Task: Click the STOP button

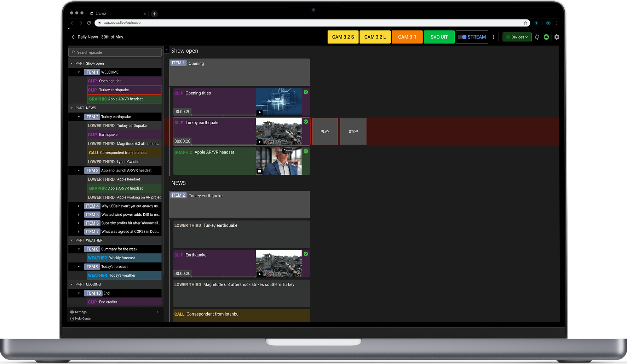Action: pyautogui.click(x=353, y=131)
